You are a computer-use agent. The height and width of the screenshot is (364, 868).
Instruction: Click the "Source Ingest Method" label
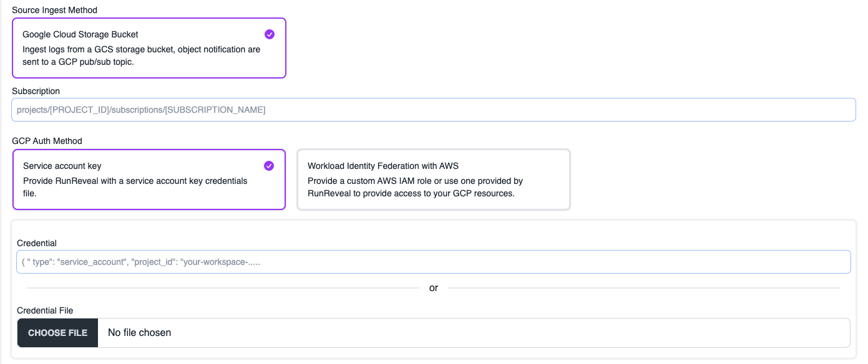tap(54, 10)
